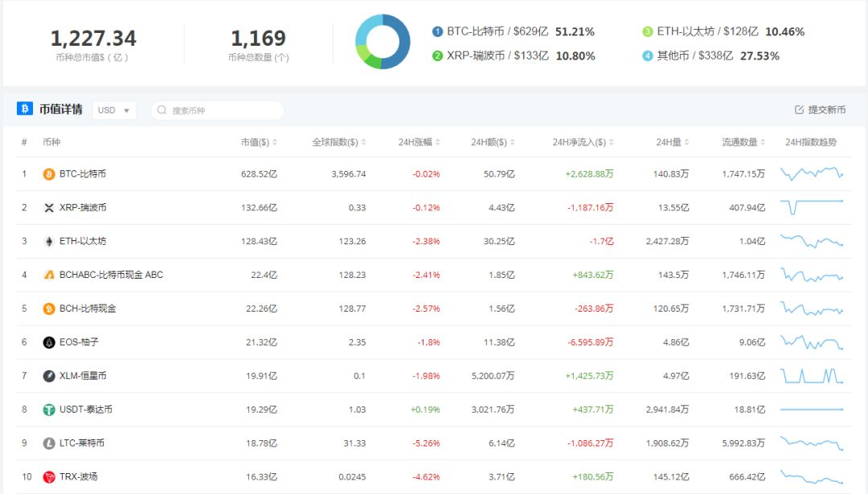Open the XRP-瑞波币 coin page
Viewport: 868px width, 494px height.
click(x=83, y=208)
